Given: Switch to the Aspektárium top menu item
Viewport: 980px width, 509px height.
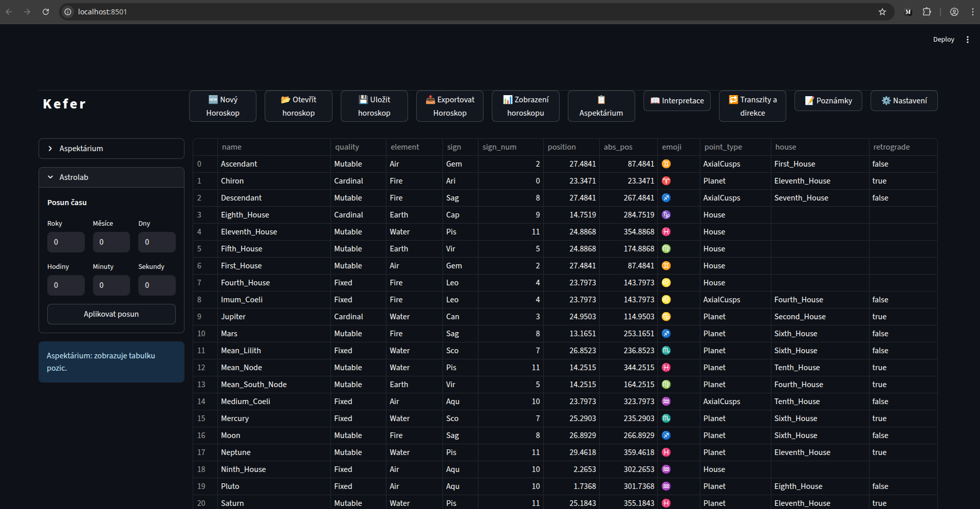Looking at the screenshot, I should pos(601,106).
